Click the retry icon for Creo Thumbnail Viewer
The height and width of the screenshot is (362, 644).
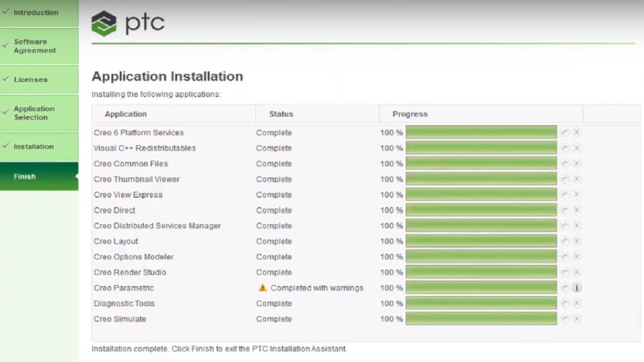coord(565,179)
